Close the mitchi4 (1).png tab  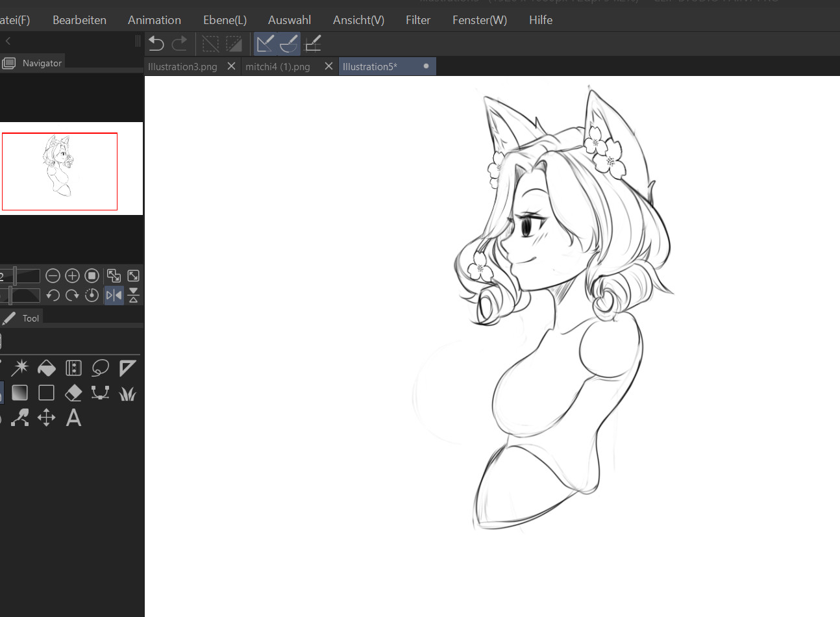pos(328,66)
